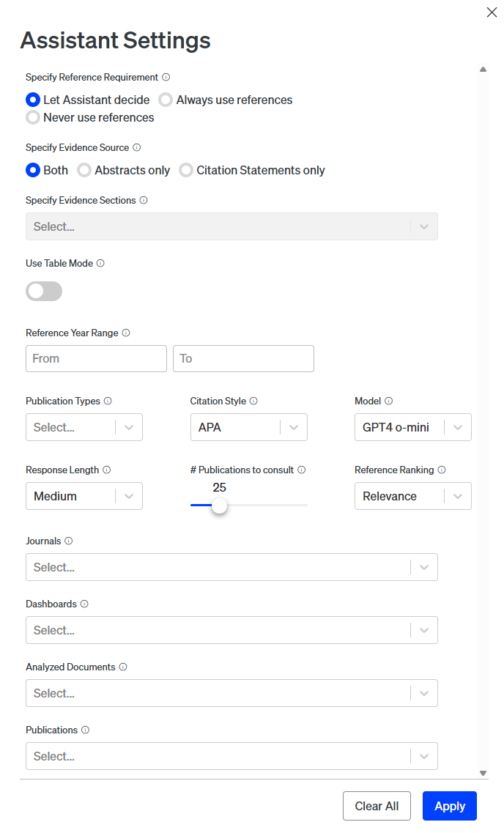
Task: Click info icon beside Citation Style label
Action: pos(253,401)
